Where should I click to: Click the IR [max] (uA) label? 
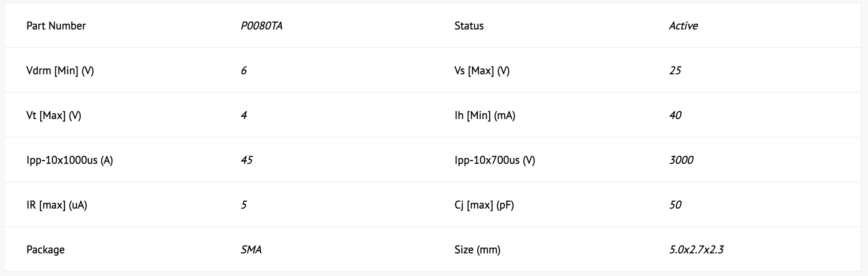tap(57, 205)
